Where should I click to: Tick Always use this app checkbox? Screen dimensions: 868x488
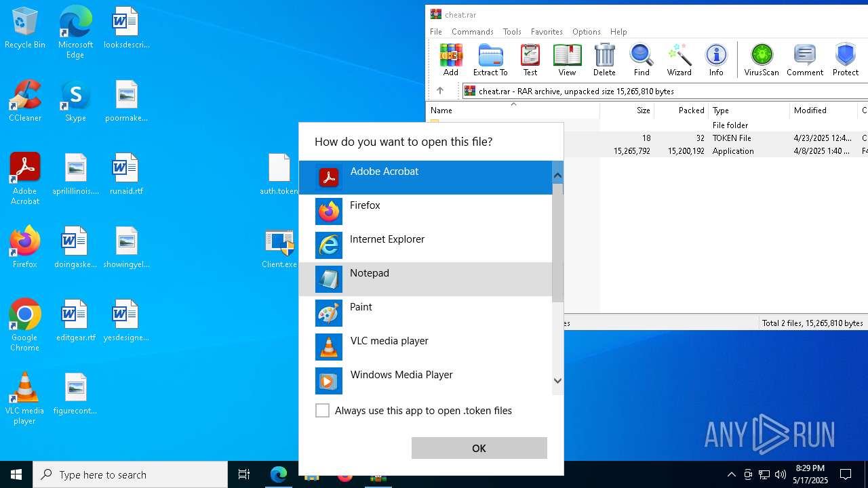click(323, 411)
